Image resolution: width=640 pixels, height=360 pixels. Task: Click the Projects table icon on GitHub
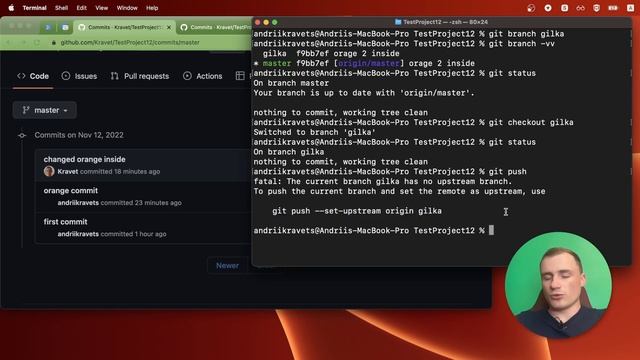click(x=240, y=76)
